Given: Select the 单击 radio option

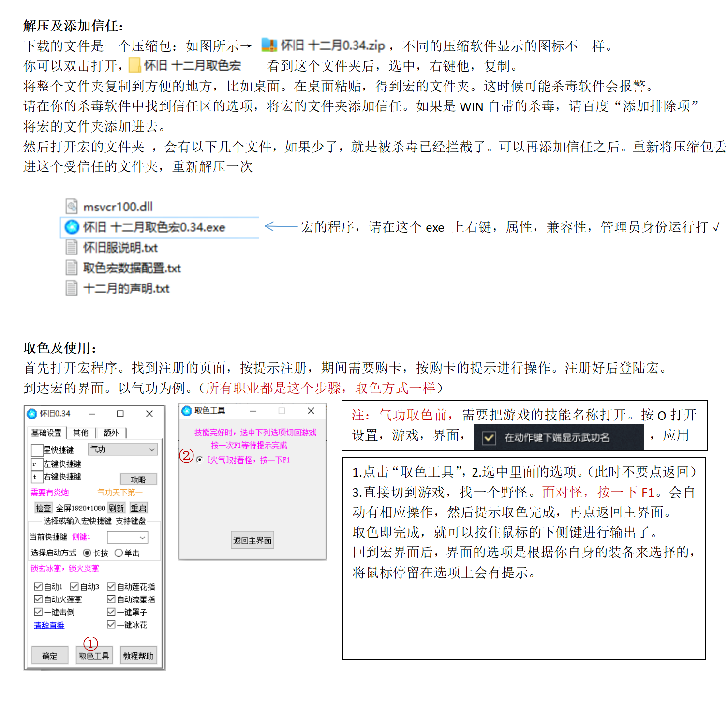Looking at the screenshot, I should (x=119, y=553).
